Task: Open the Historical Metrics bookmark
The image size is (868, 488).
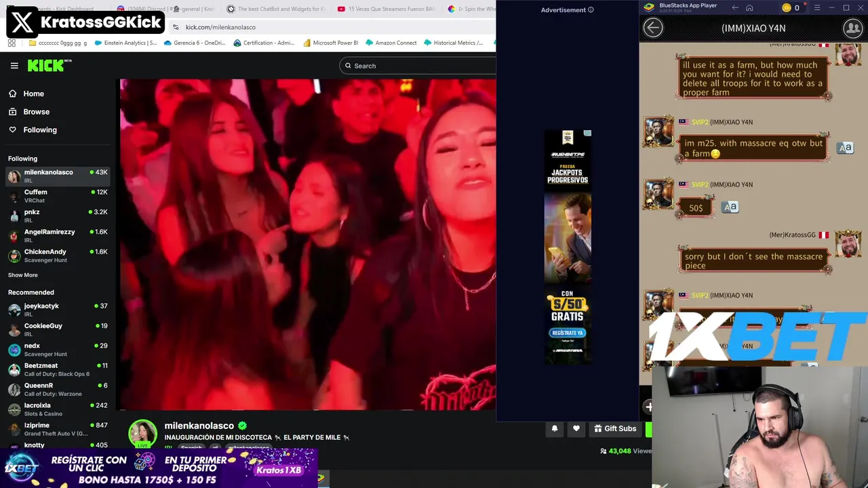Action: tap(453, 43)
